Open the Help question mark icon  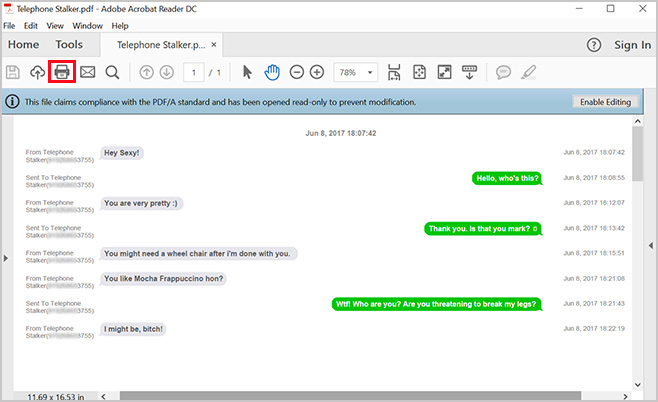click(x=594, y=45)
